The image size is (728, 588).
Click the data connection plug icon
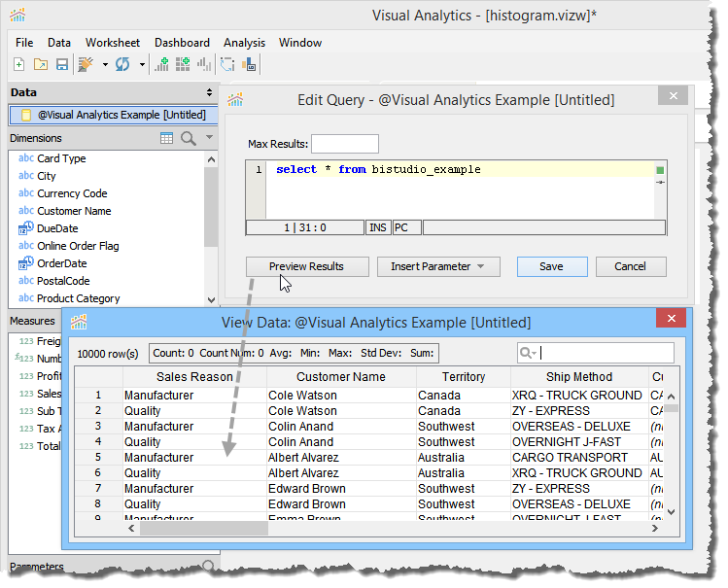point(87,65)
